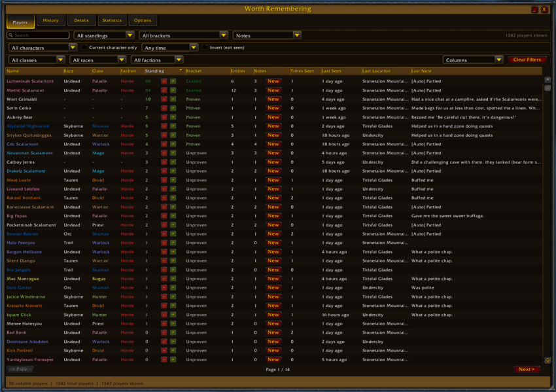
Task: Open the All standings dropdown
Action: click(x=104, y=35)
